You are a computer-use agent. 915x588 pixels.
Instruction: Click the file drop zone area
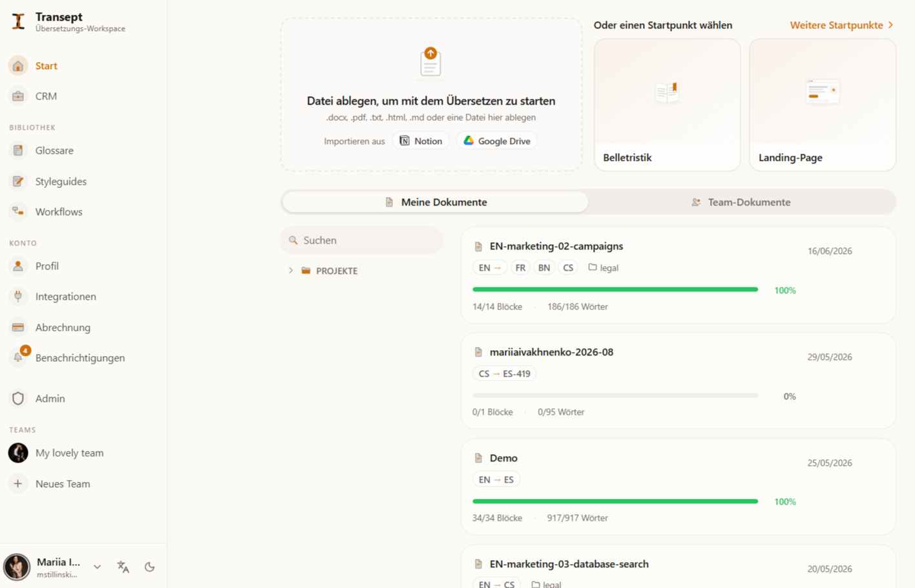(x=431, y=94)
